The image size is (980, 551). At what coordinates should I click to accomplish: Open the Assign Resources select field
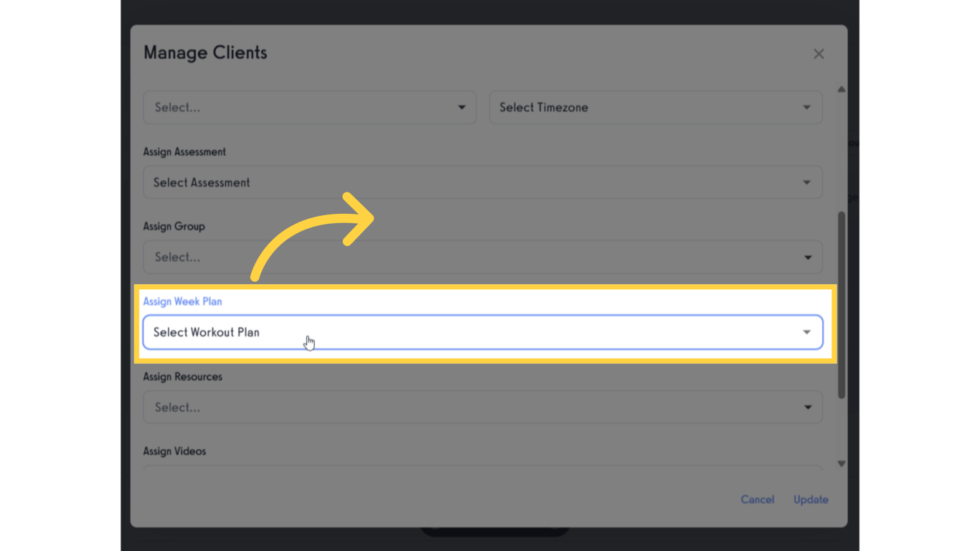pos(473,408)
